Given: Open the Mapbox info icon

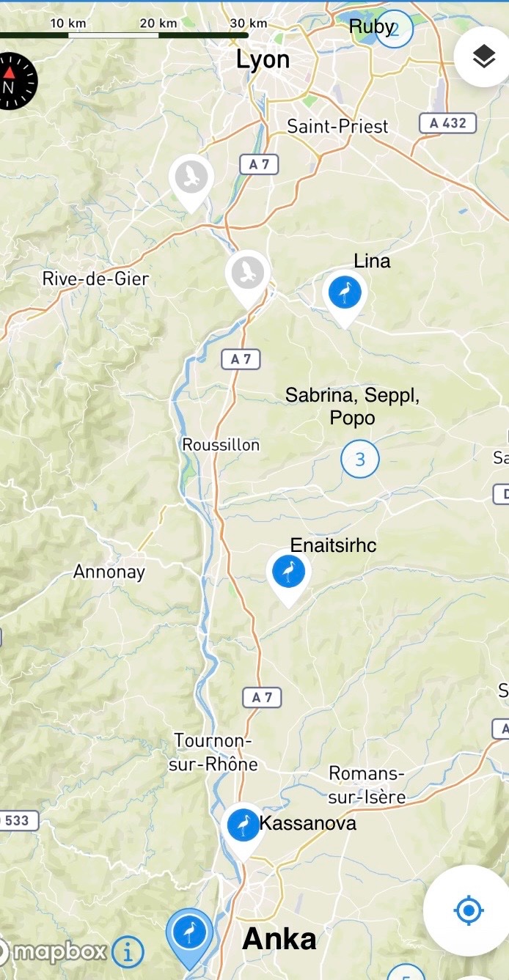Looking at the screenshot, I should coord(128,952).
